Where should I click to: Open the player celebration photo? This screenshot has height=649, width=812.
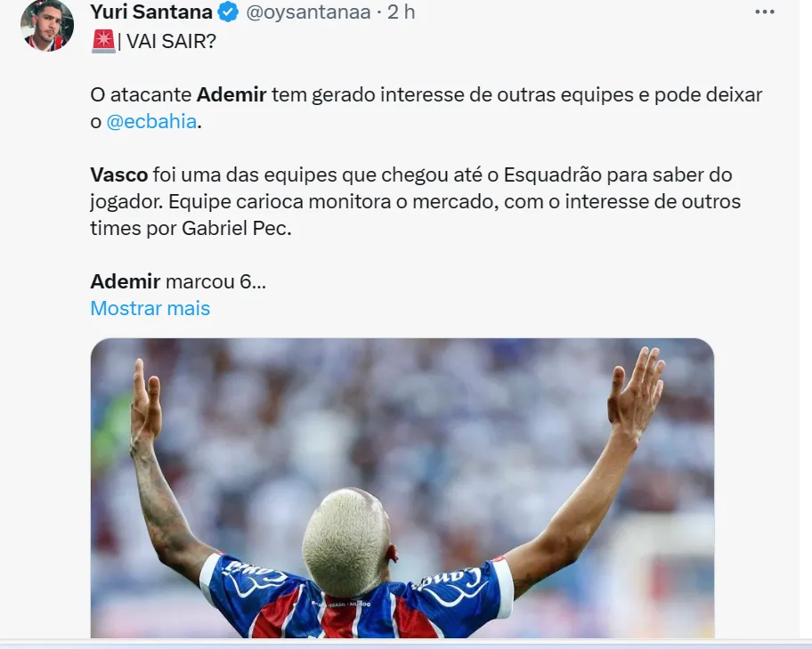click(402, 488)
